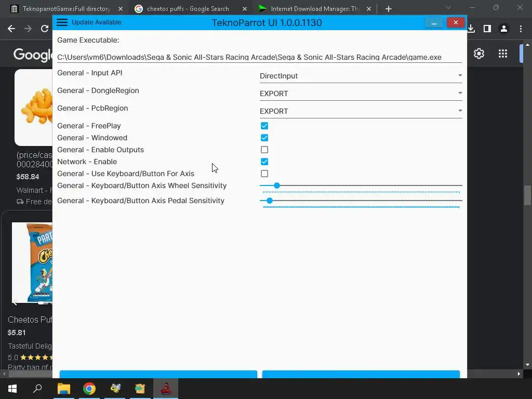Close the TeknoParrot UI window
The image size is (532, 399).
tap(455, 22)
